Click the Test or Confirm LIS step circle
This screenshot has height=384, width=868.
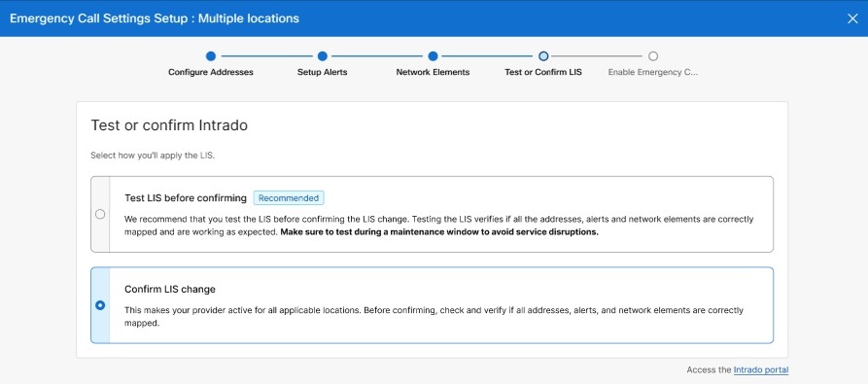click(543, 55)
